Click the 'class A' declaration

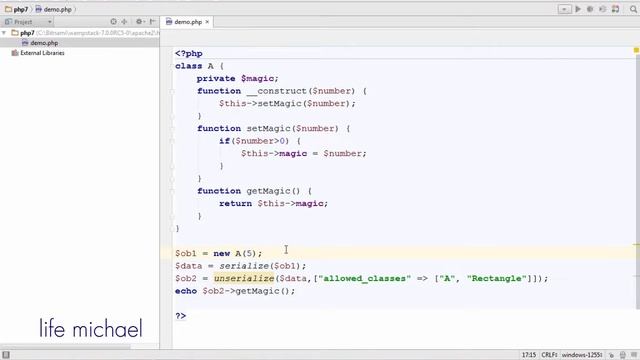[x=194, y=66]
